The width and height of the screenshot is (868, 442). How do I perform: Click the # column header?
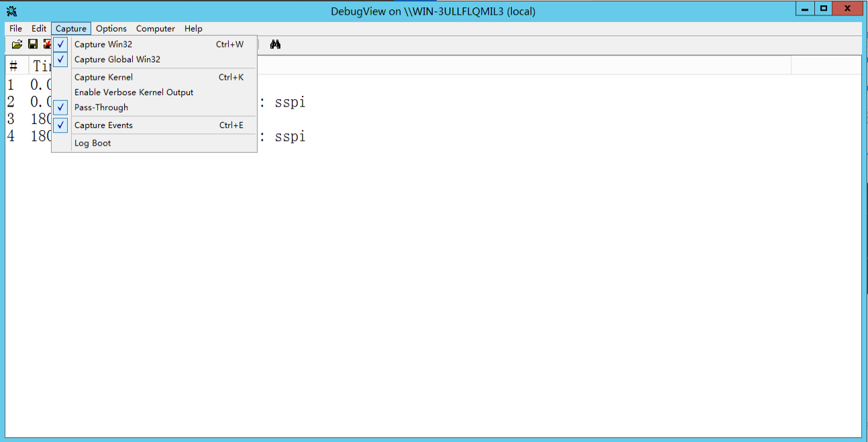[x=17, y=66]
